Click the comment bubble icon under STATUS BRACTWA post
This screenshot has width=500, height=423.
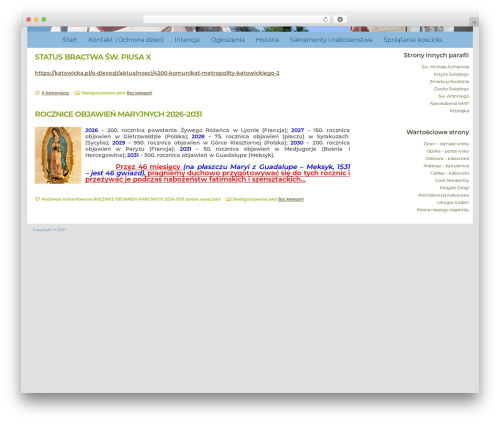pos(37,93)
